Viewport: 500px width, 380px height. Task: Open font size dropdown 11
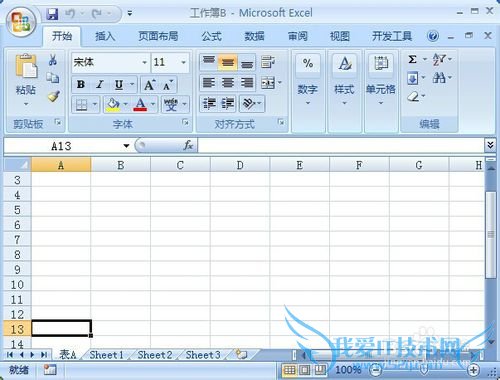tap(183, 62)
